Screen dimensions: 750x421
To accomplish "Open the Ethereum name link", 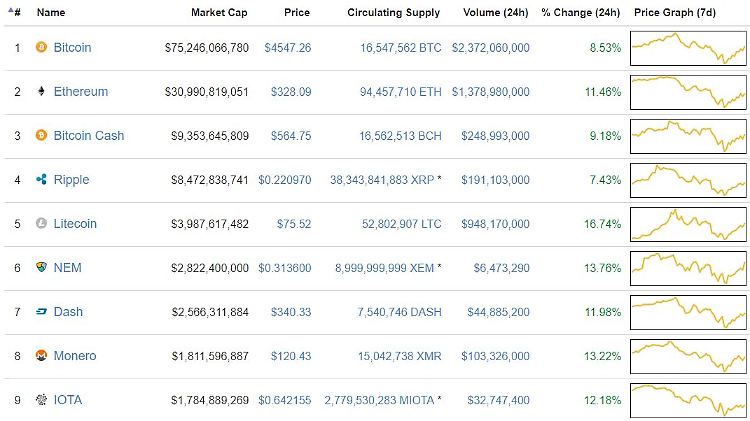I will (x=81, y=91).
